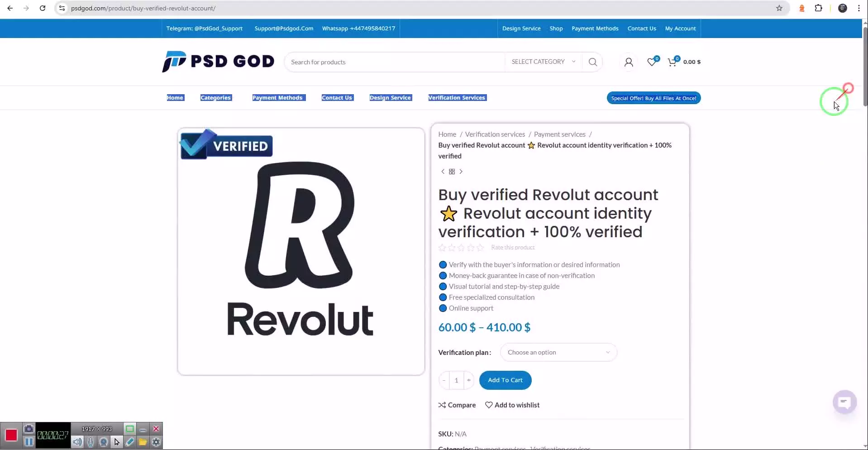
Task: Open the Verification Services menu item
Action: (457, 98)
